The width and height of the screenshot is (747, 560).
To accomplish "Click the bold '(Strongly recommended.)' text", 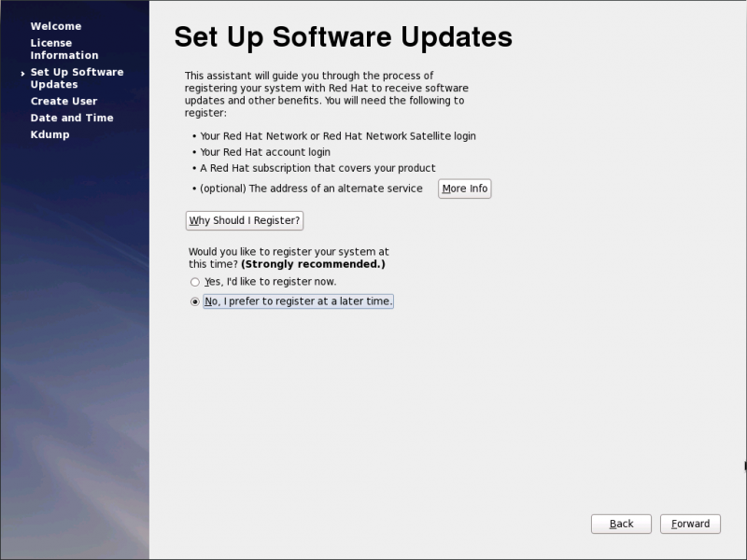I will 313,264.
